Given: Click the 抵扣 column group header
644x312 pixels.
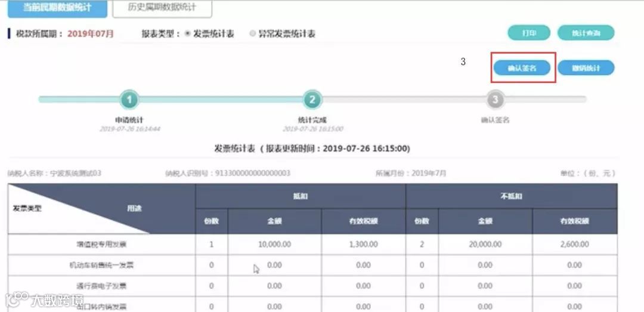Looking at the screenshot, I should point(301,196).
